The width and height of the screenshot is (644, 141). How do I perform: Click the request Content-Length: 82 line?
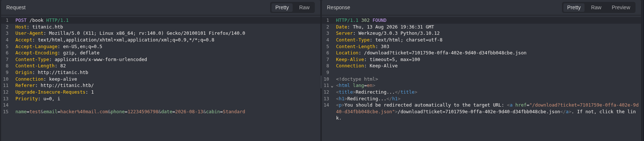41,66
